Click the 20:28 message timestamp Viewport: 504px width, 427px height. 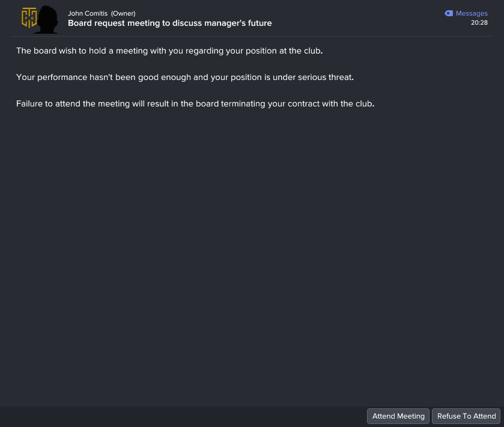pyautogui.click(x=479, y=22)
